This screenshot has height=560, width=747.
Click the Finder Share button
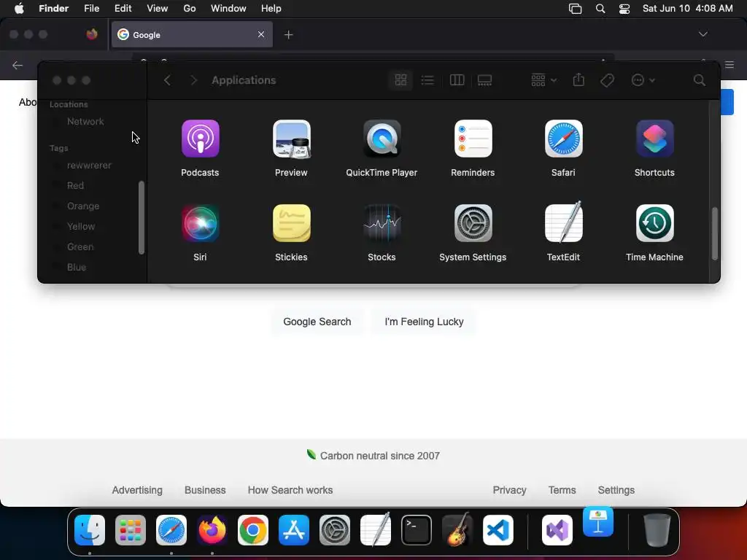578,80
